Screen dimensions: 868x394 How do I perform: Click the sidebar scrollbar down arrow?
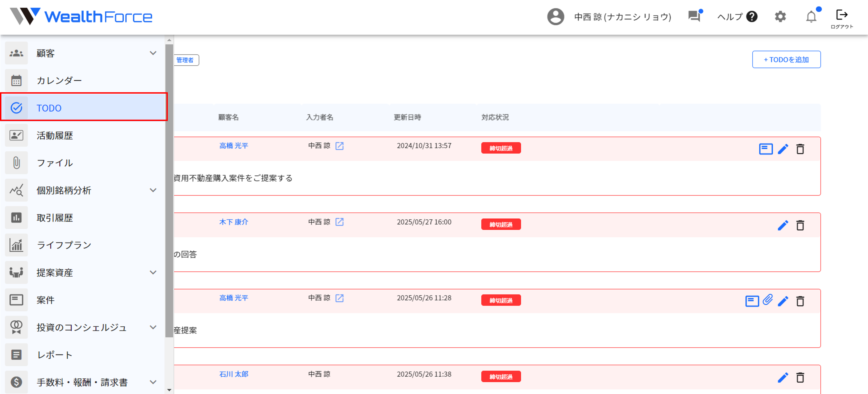[170, 390]
